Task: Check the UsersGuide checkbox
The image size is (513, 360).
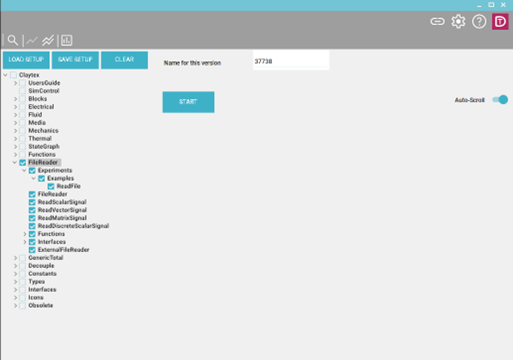Action: [23, 83]
